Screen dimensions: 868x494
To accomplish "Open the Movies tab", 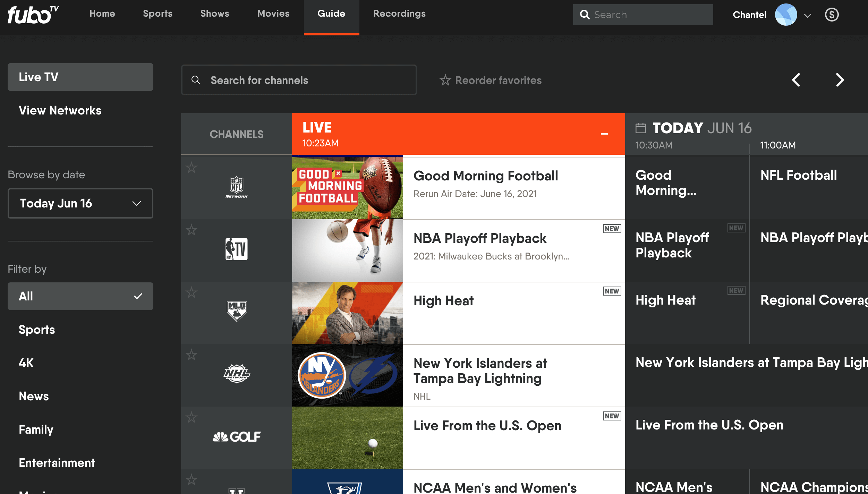I will click(273, 14).
